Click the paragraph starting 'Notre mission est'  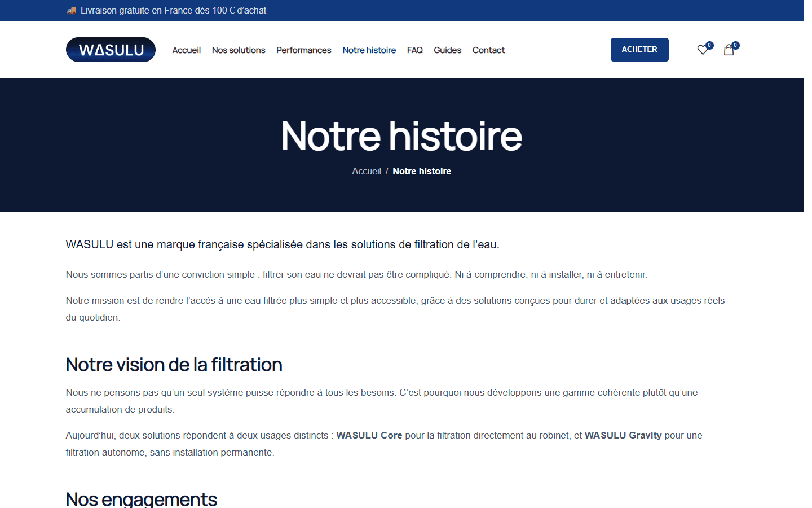395,309
